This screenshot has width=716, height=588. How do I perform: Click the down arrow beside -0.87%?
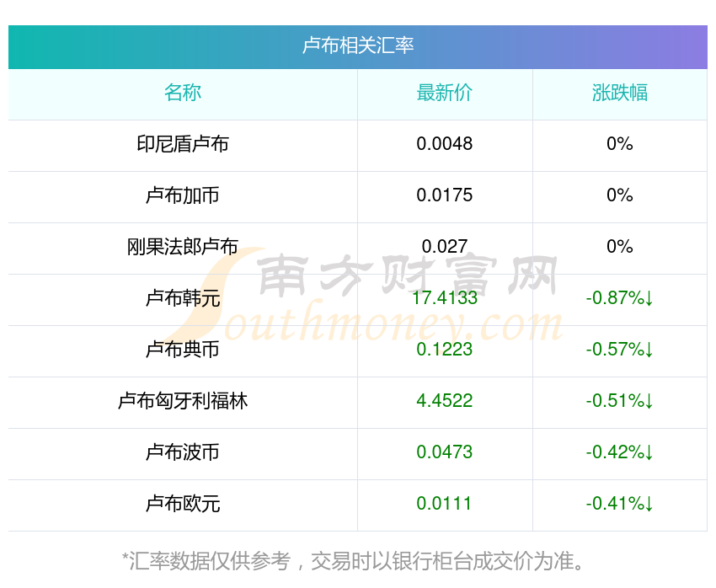(649, 298)
